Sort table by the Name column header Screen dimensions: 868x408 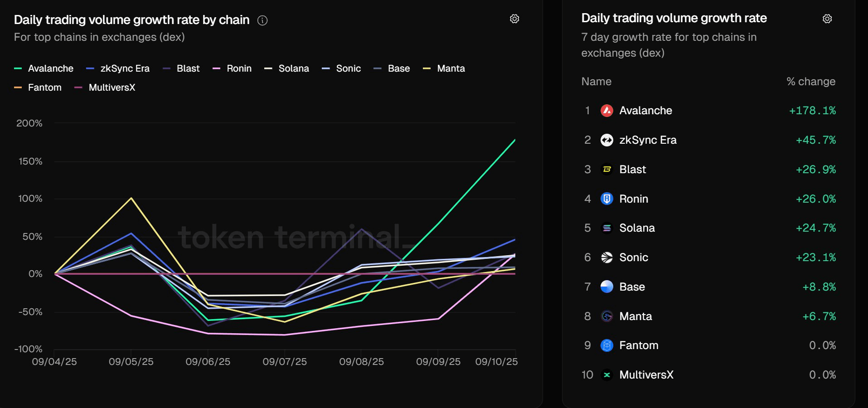(596, 82)
